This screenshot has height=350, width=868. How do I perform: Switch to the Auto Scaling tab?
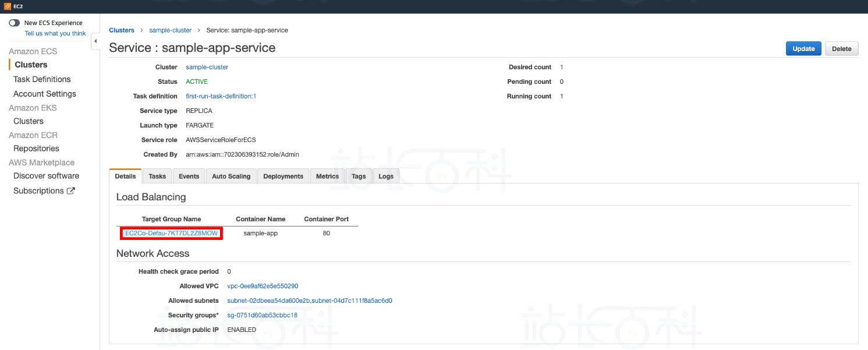(x=231, y=176)
